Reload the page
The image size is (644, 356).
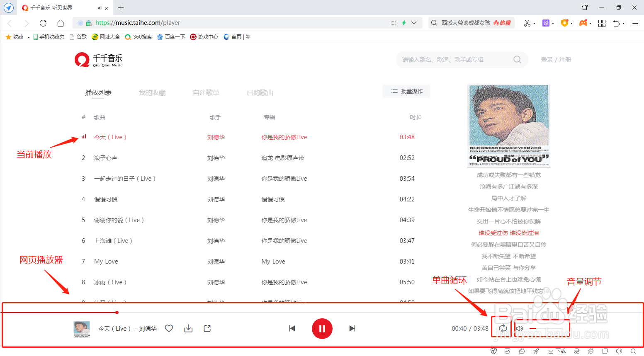point(43,23)
